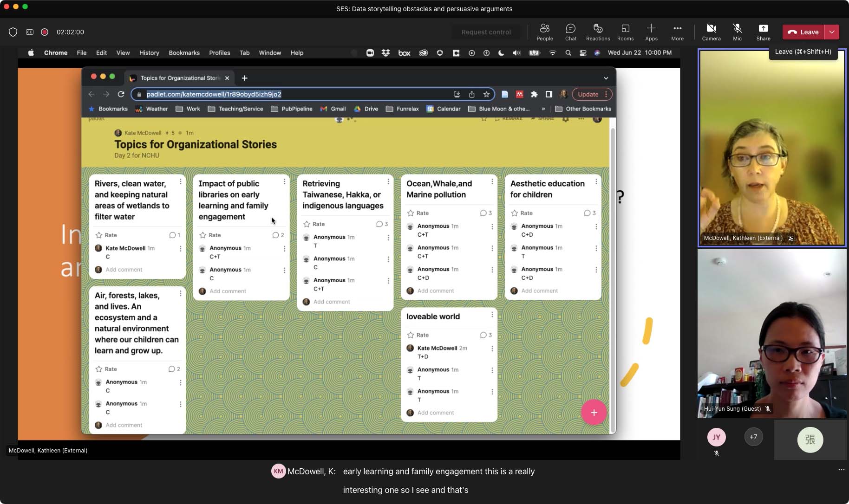Add a new padlet post

pos(594,413)
